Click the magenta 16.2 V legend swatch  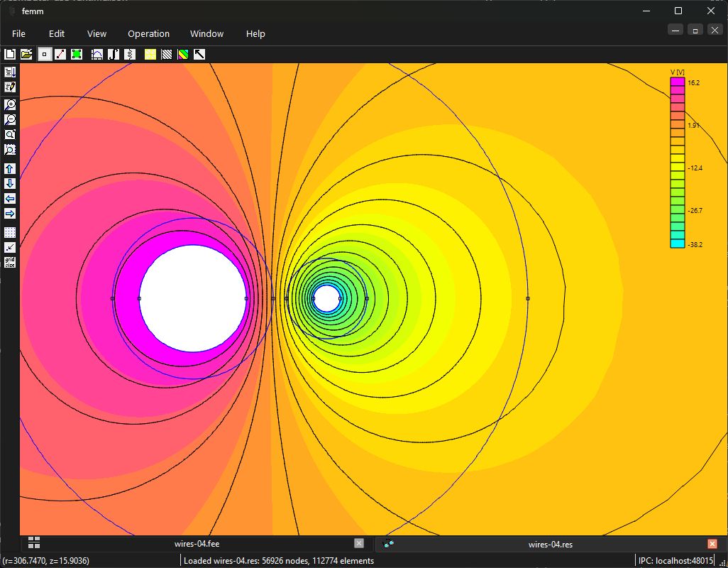coord(678,82)
